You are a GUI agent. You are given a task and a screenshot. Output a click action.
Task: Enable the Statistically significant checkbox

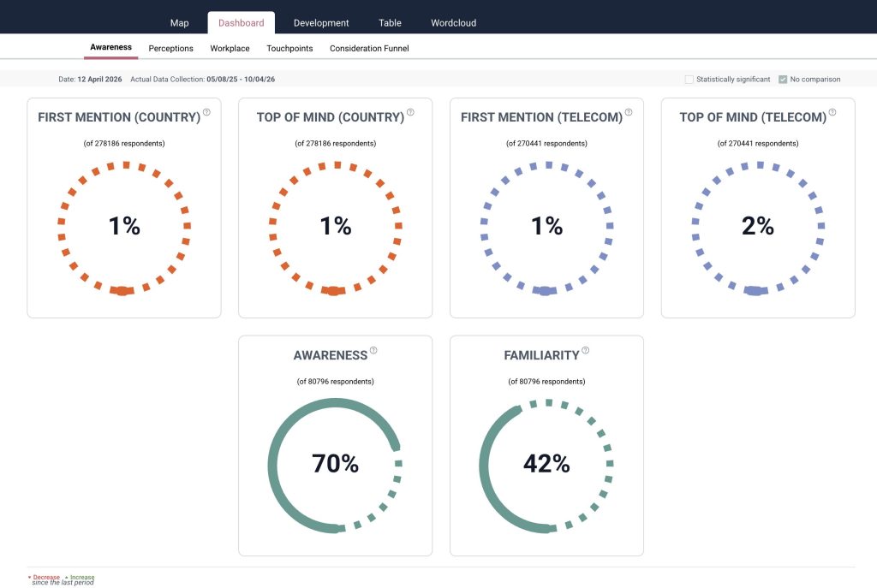(689, 80)
